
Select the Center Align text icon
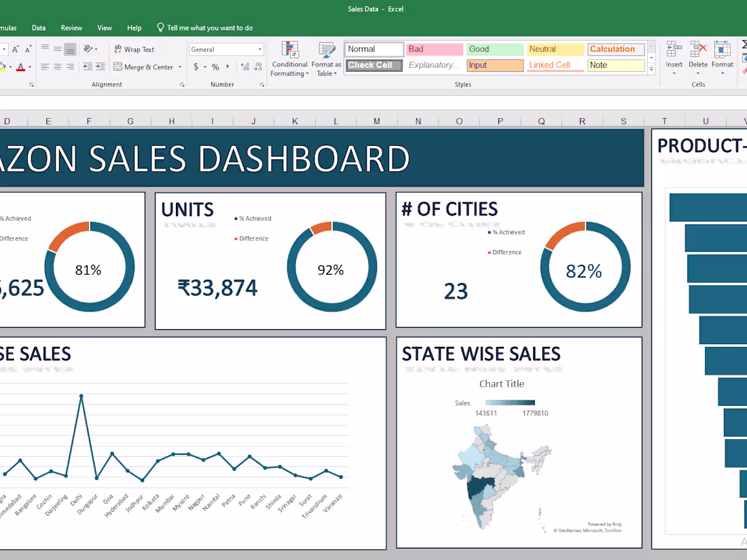pyautogui.click(x=58, y=67)
